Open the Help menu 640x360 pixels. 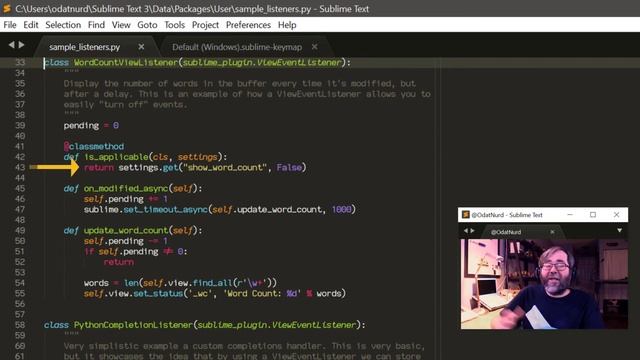[287, 25]
